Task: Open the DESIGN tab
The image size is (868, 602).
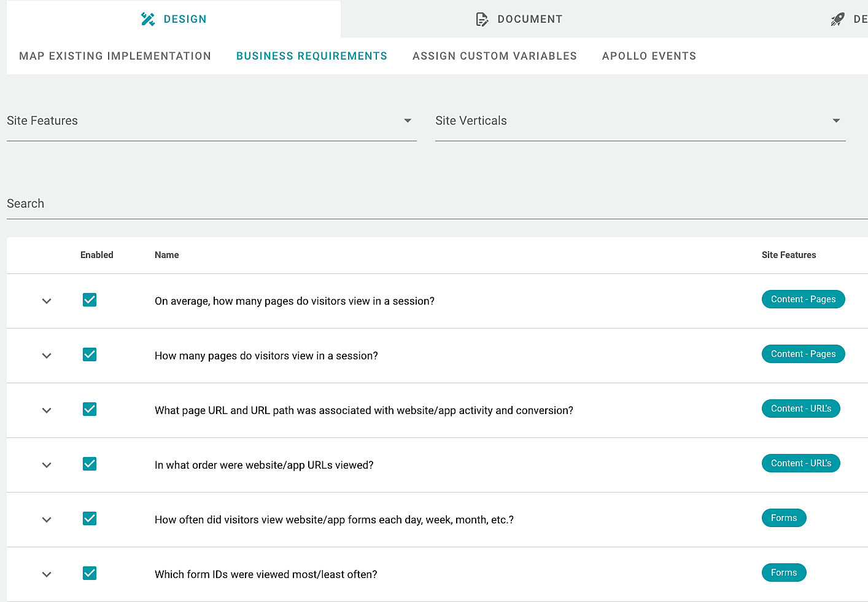Action: click(x=174, y=19)
